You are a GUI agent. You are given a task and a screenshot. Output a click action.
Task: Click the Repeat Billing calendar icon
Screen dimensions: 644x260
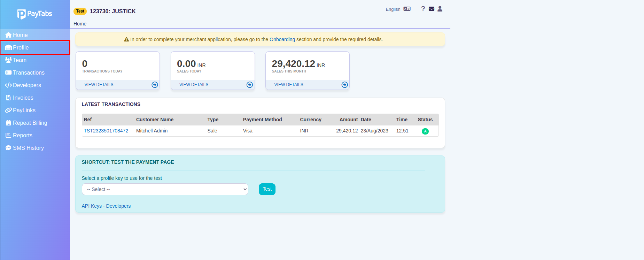pos(8,123)
